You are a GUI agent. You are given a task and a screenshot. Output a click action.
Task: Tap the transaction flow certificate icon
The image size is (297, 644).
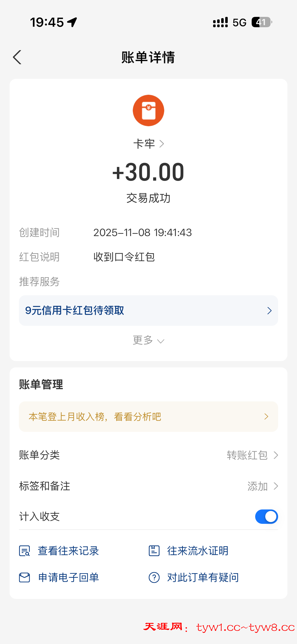pos(154,551)
